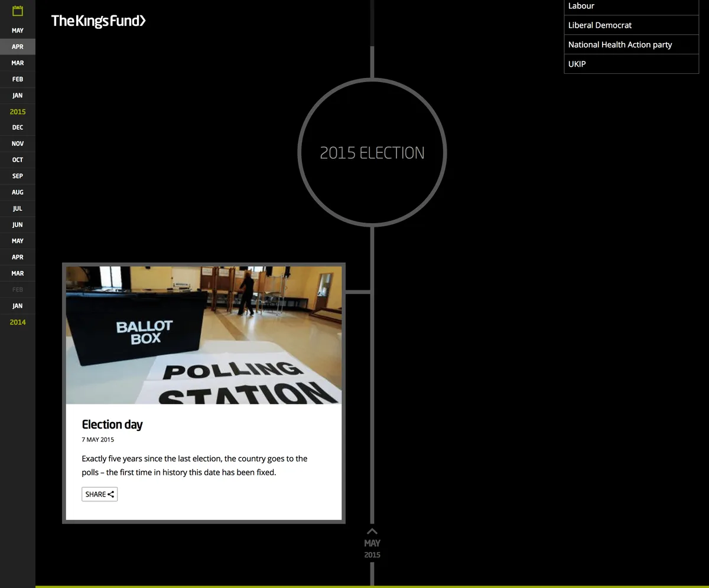Jump to NOV in the month sidebar
Viewport: 709px width, 588px height.
click(x=18, y=143)
